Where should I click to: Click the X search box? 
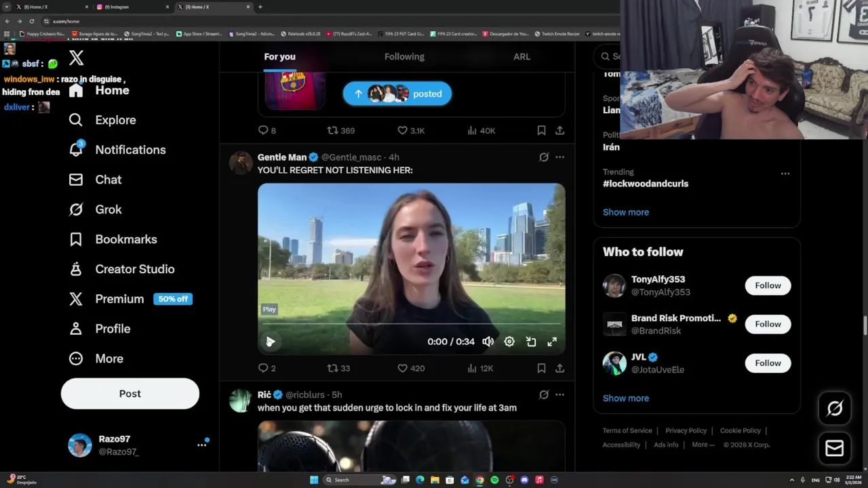[x=608, y=57]
